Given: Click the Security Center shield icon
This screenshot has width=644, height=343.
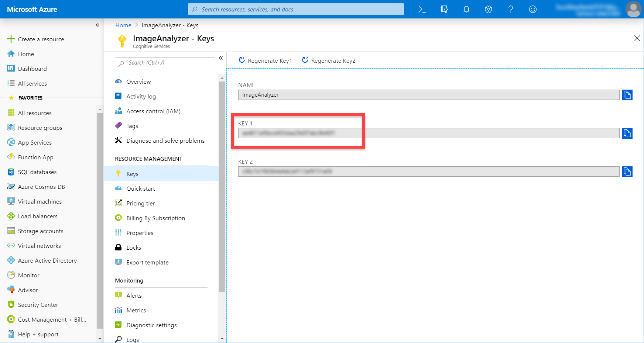Looking at the screenshot, I should [11, 304].
